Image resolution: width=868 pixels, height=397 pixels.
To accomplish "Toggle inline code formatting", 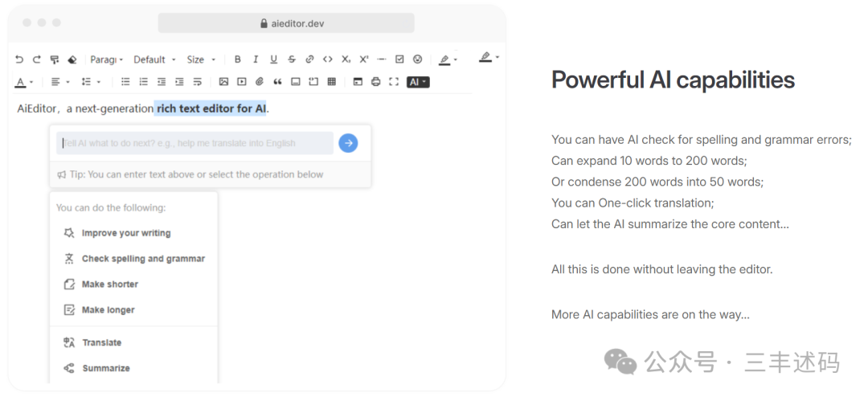I will [x=328, y=59].
